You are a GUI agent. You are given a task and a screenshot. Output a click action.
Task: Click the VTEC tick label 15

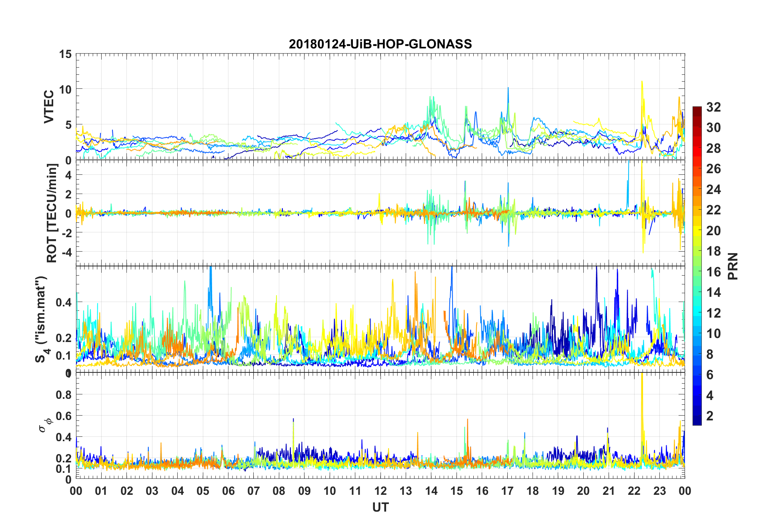[x=65, y=54]
